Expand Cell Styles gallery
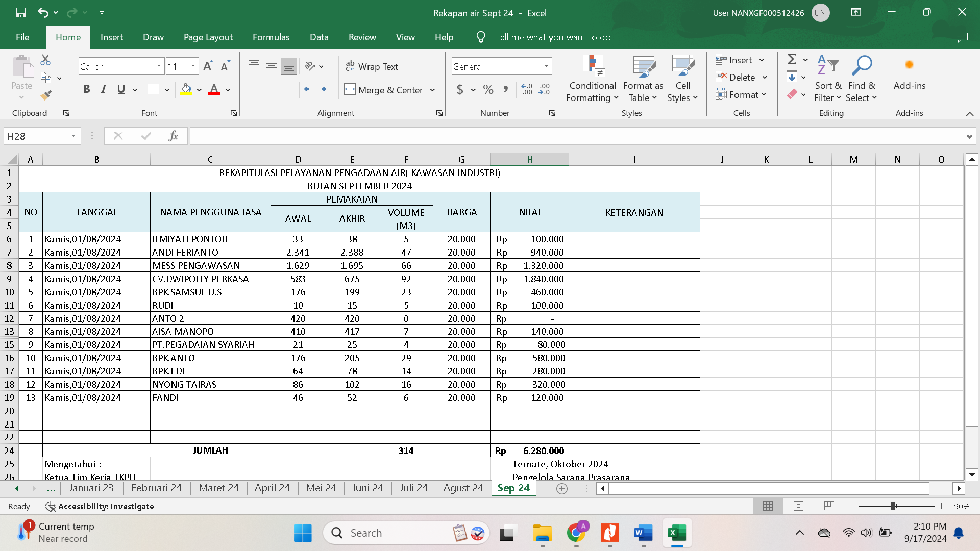Screen dimensions: 980x551 (x=682, y=79)
